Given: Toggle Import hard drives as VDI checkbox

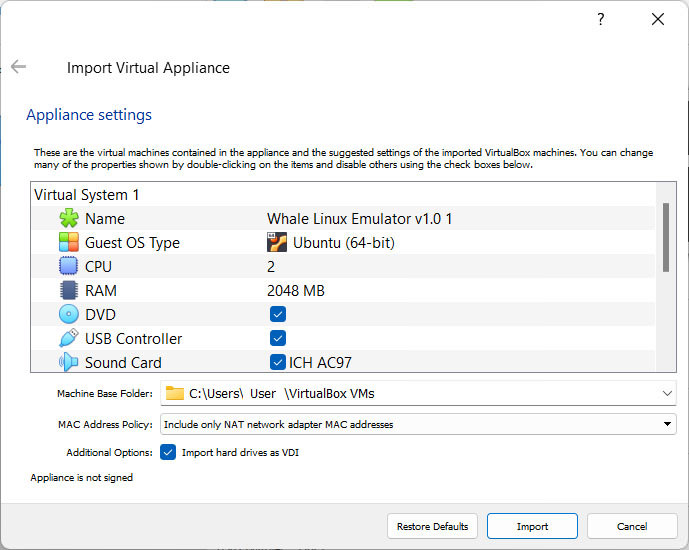Looking at the screenshot, I should (x=168, y=452).
